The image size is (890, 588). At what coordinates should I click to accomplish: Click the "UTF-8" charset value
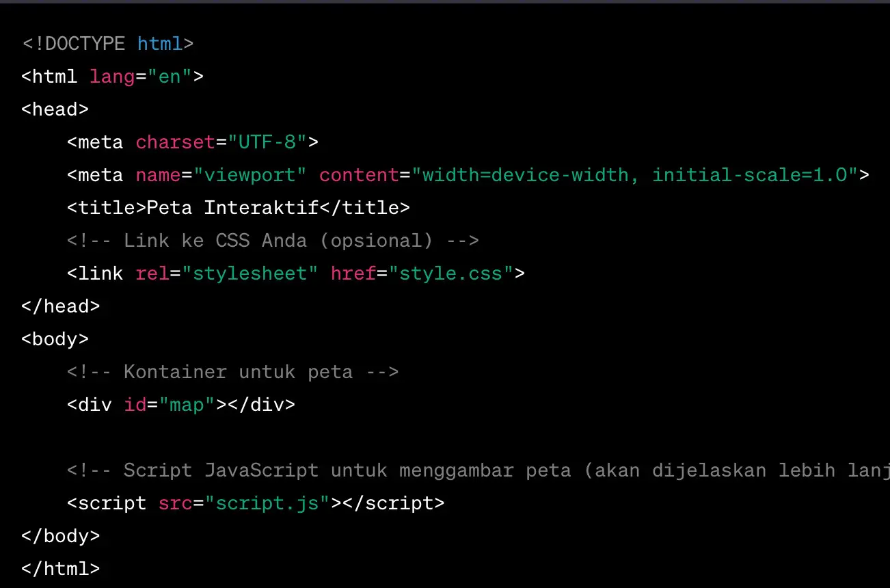267,142
